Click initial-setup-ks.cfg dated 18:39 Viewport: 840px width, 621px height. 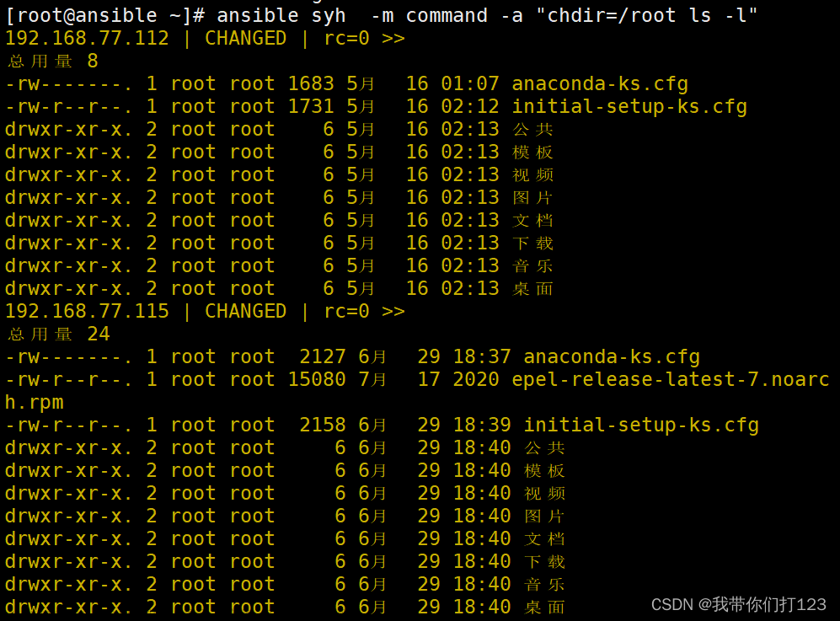pos(640,425)
